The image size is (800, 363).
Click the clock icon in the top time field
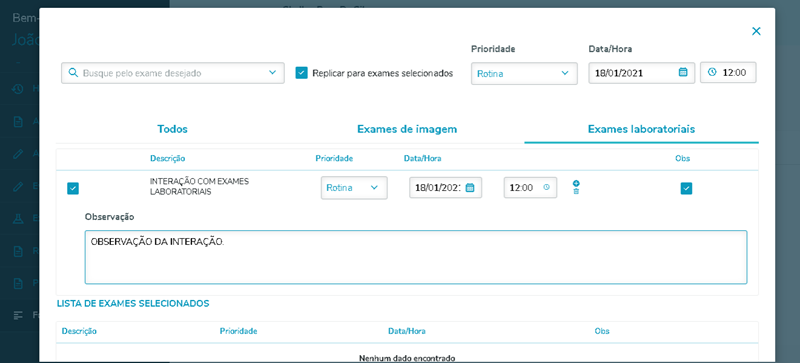(x=712, y=72)
